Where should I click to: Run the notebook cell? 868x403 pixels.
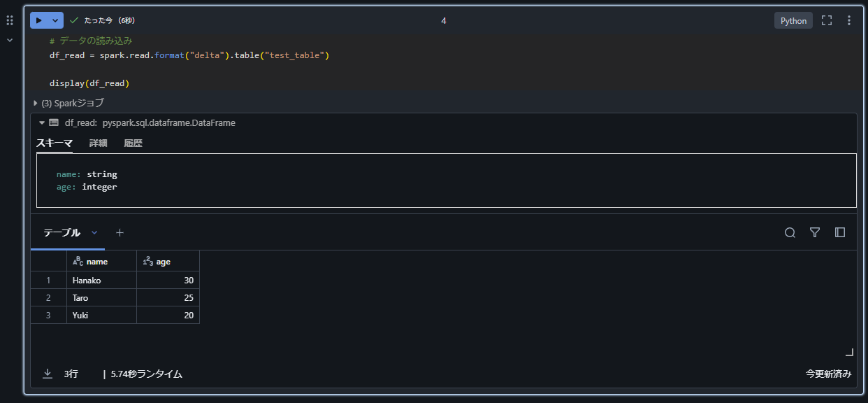tap(40, 20)
